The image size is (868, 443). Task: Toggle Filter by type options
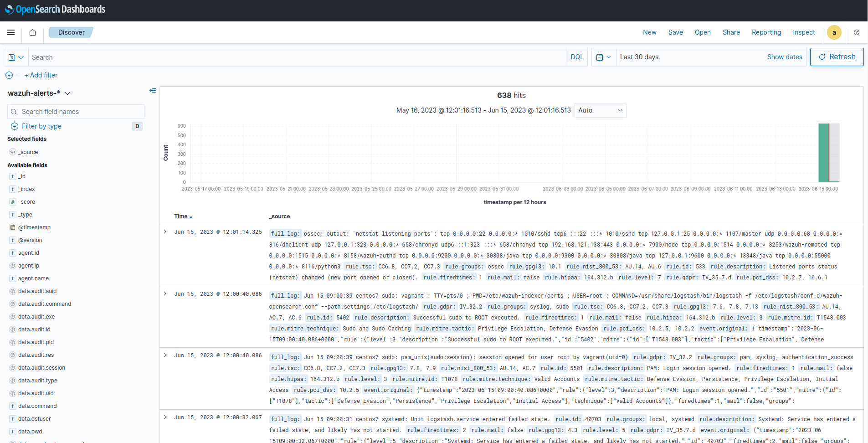(41, 126)
